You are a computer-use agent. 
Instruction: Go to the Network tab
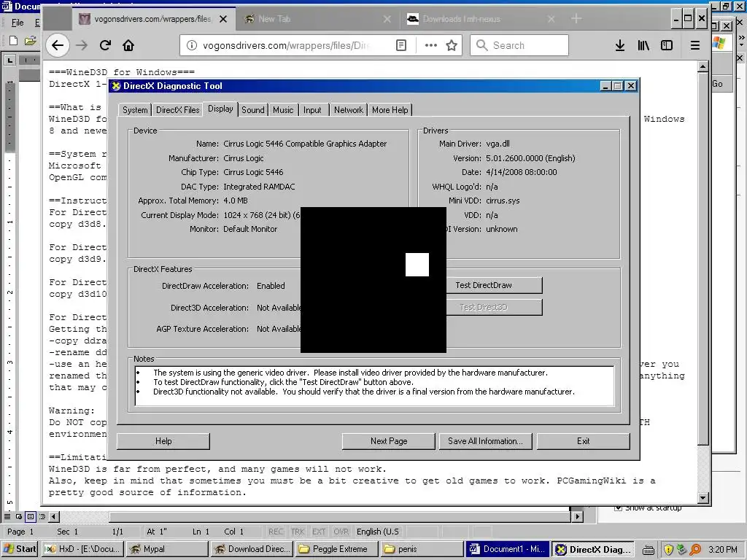point(348,110)
